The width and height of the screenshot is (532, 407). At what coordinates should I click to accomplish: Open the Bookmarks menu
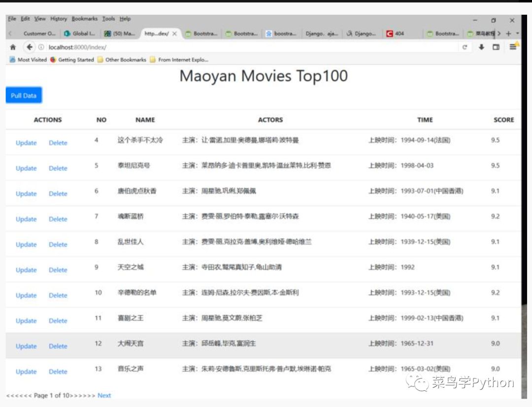[x=85, y=19]
